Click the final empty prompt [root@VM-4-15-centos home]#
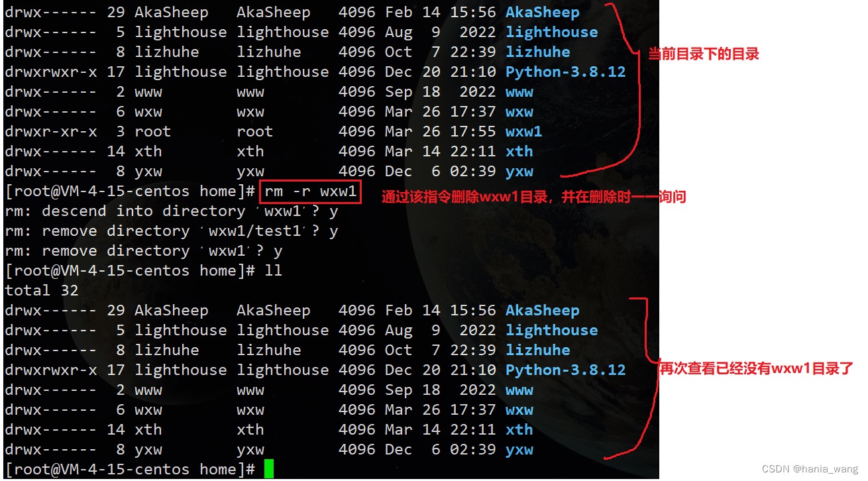The height and width of the screenshot is (481, 868). click(x=130, y=470)
